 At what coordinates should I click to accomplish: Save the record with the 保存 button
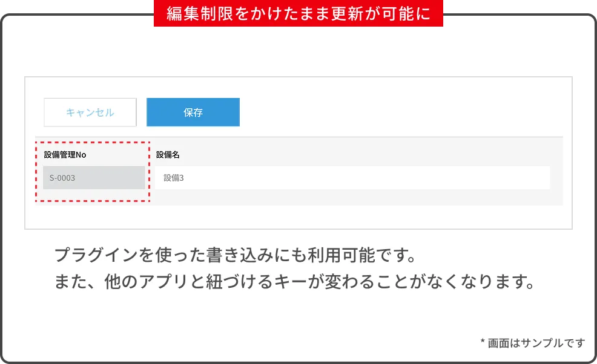[x=193, y=112]
